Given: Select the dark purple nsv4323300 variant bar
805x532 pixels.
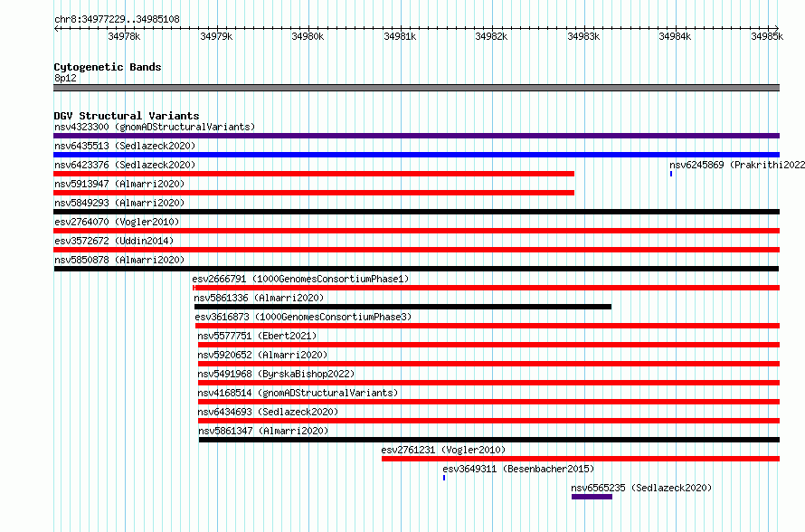Looking at the screenshot, I should click(x=416, y=136).
